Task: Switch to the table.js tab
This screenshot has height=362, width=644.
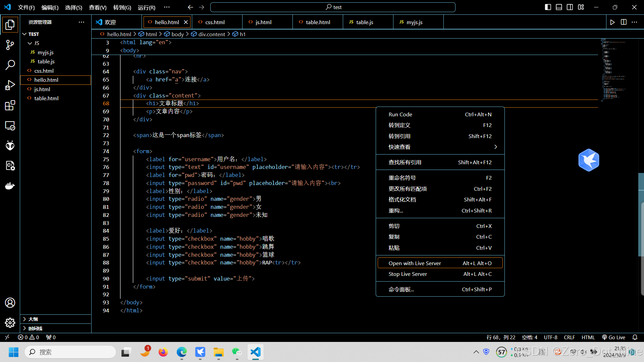Action: pyautogui.click(x=365, y=22)
